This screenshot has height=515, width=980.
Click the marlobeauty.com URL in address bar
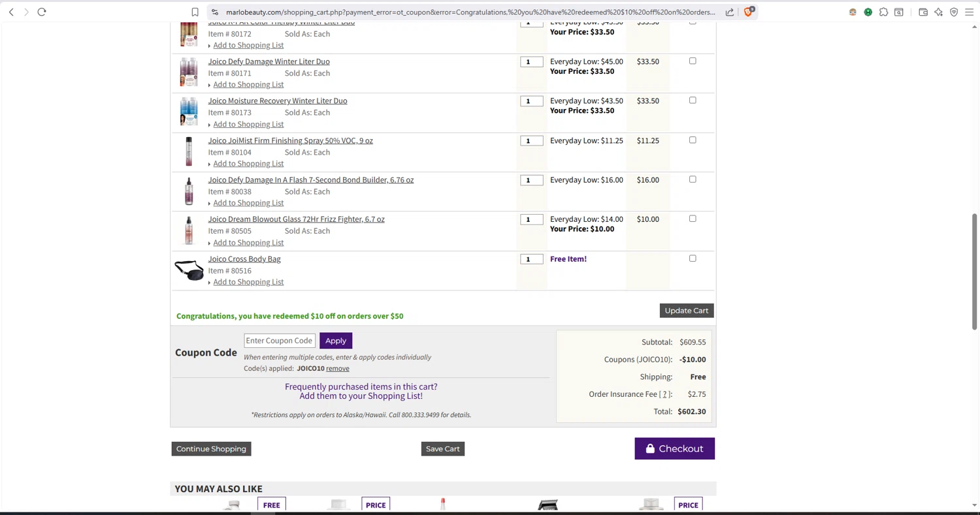pyautogui.click(x=470, y=12)
